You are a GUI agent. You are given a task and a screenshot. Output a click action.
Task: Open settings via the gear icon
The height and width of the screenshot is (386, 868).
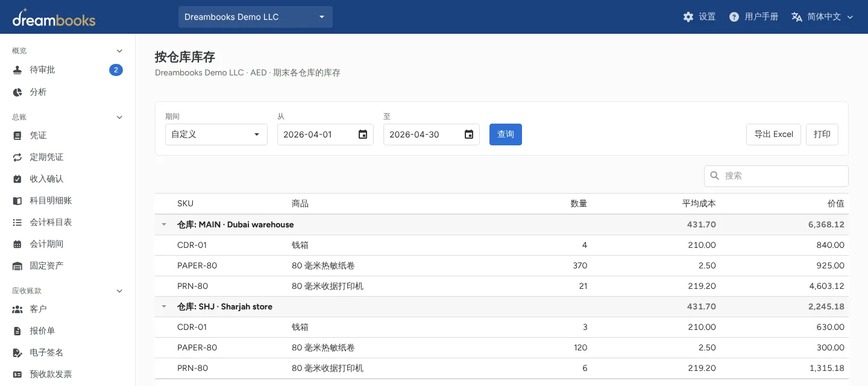click(x=688, y=17)
